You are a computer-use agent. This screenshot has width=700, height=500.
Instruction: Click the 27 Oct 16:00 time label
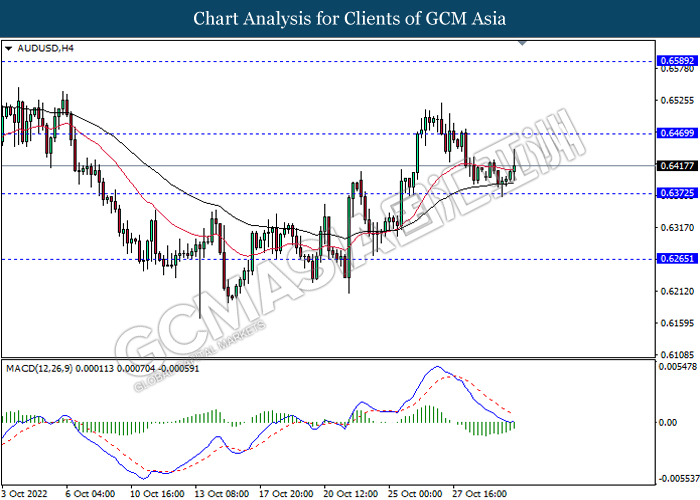[x=479, y=494]
